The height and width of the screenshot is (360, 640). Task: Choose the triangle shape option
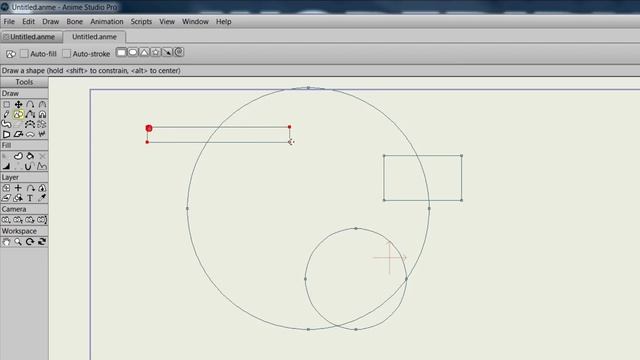point(144,52)
